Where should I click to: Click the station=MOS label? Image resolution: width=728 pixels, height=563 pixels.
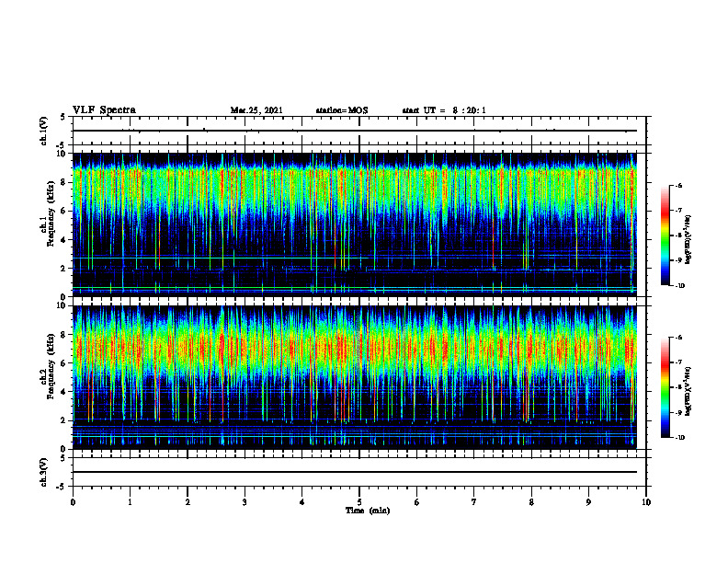click(x=342, y=110)
